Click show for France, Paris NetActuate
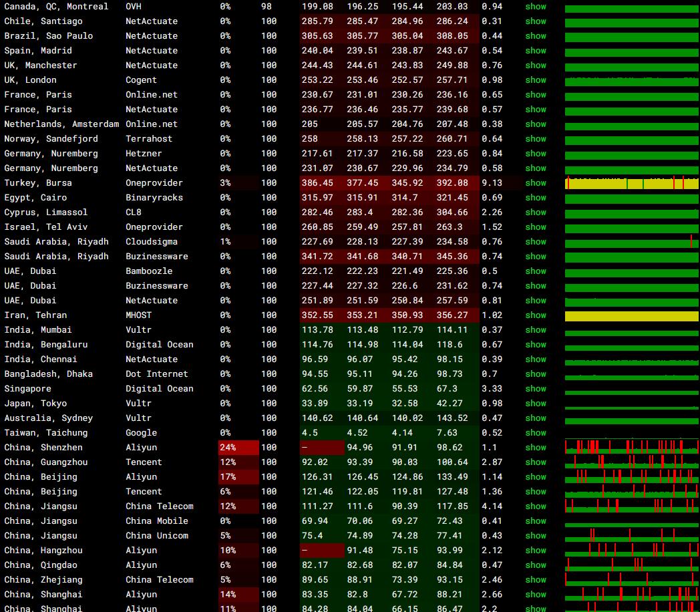This screenshot has height=612, width=700. point(535,110)
